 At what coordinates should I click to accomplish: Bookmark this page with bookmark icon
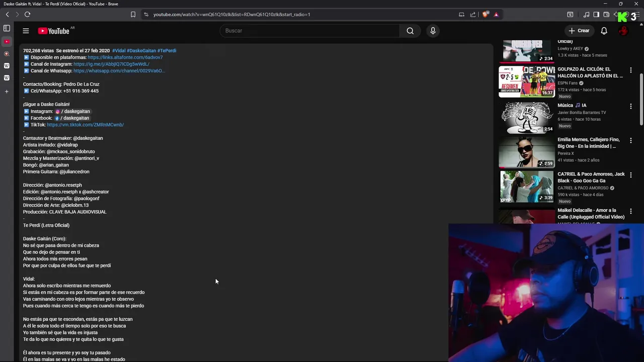pos(133,15)
